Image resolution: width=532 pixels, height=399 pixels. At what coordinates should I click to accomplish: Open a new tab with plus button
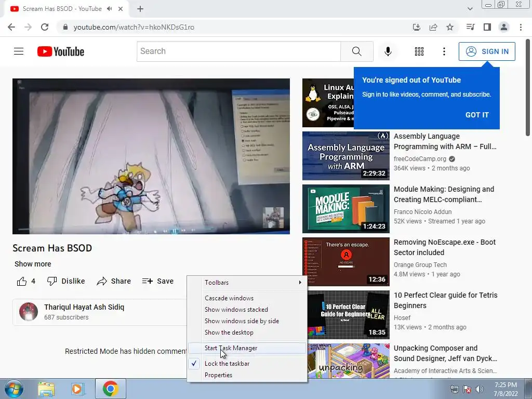click(x=140, y=9)
